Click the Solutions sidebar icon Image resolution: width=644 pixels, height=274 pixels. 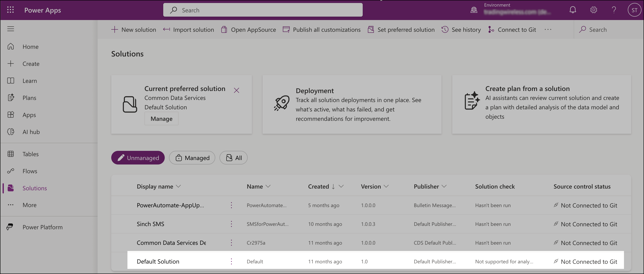tap(10, 188)
